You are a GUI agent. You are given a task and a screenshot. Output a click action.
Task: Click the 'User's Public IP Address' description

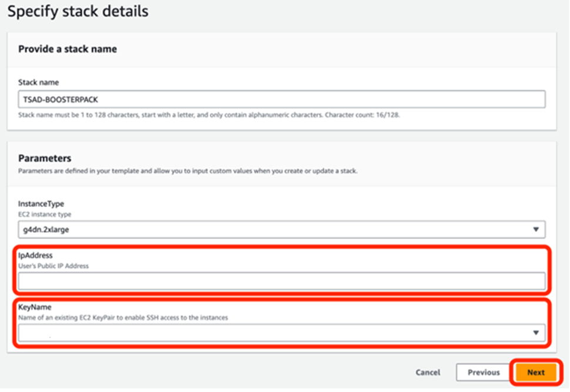pos(54,266)
